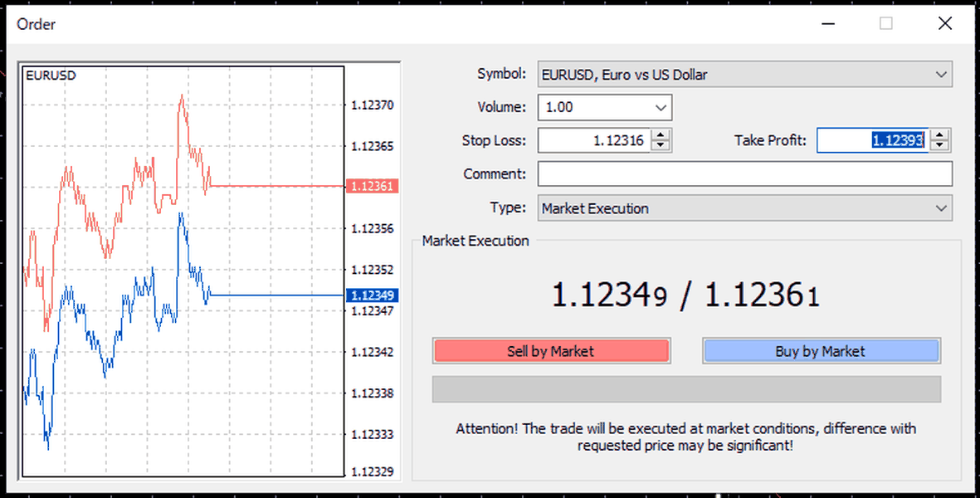
Task: Click the Stop Loss: field label
Action: click(x=495, y=140)
